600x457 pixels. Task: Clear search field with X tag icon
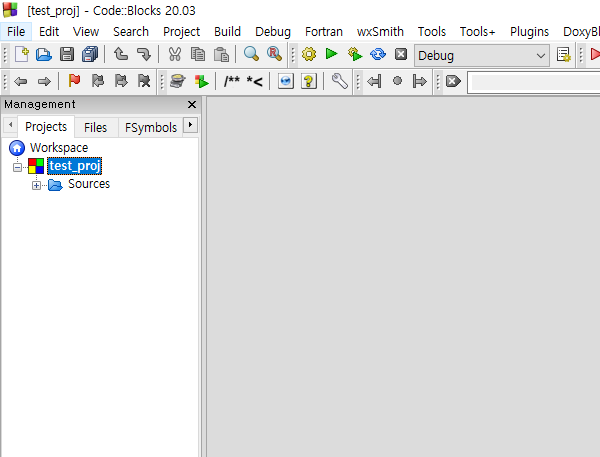tap(453, 81)
